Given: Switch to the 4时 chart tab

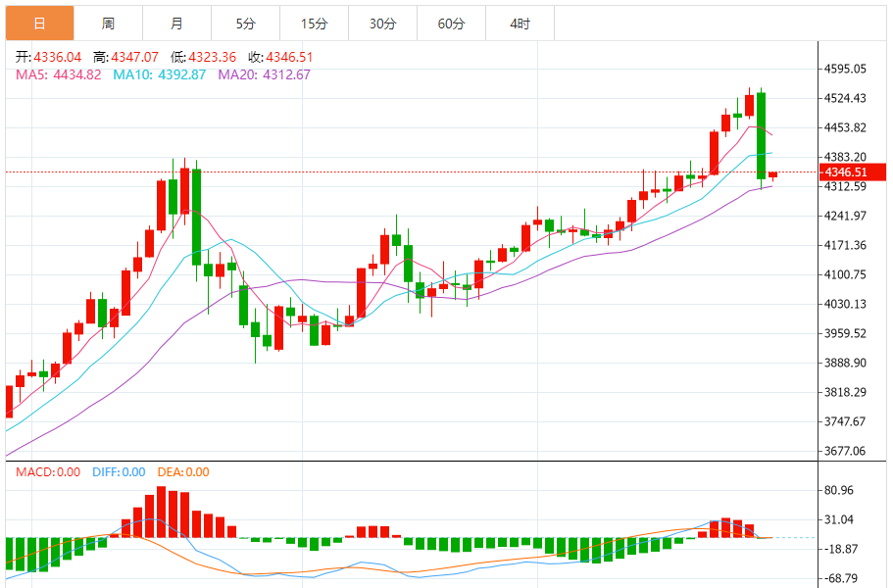Looking at the screenshot, I should tap(521, 24).
